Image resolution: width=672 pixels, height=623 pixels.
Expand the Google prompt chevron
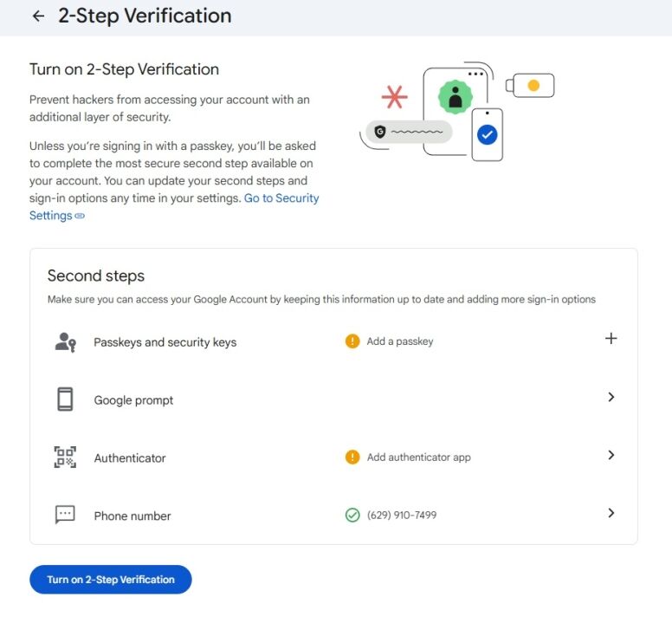click(x=611, y=397)
